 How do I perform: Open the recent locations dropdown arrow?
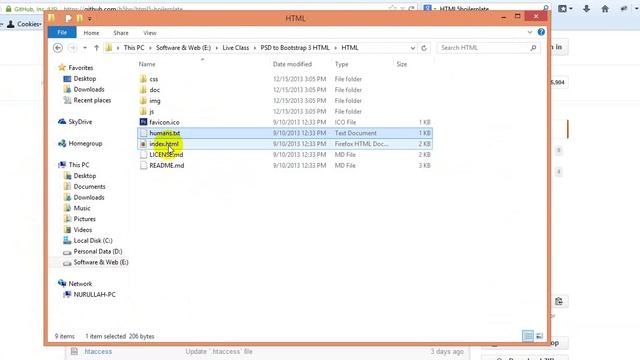coord(85,48)
